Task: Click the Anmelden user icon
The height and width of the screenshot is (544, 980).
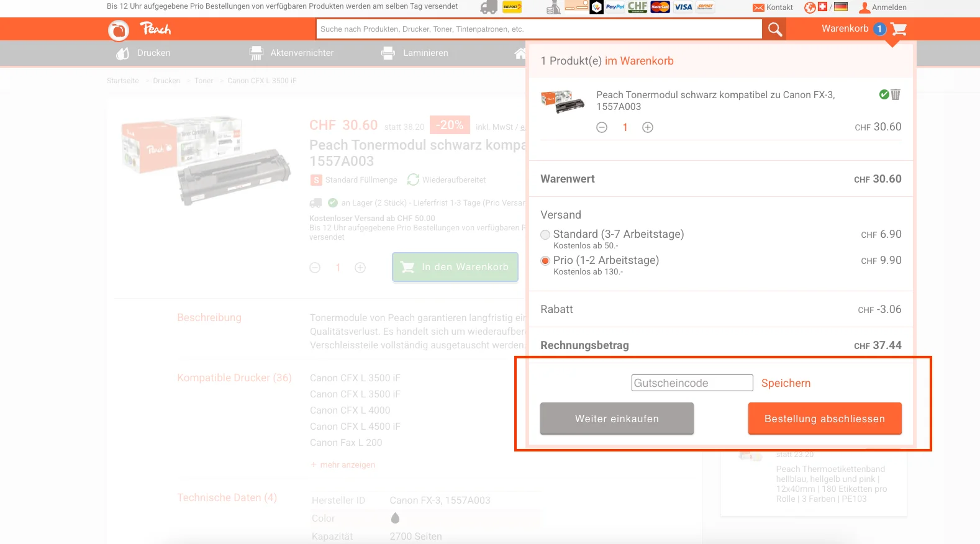Action: pyautogui.click(x=864, y=7)
